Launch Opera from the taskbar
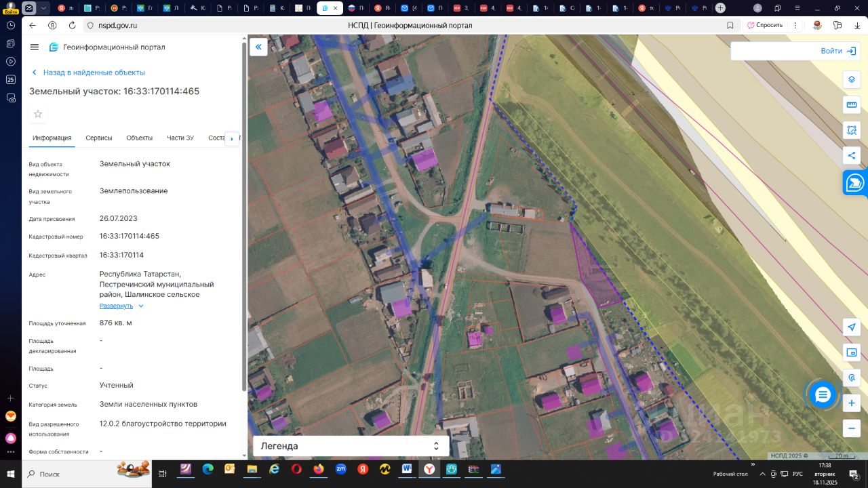The height and width of the screenshot is (488, 868). tap(296, 469)
